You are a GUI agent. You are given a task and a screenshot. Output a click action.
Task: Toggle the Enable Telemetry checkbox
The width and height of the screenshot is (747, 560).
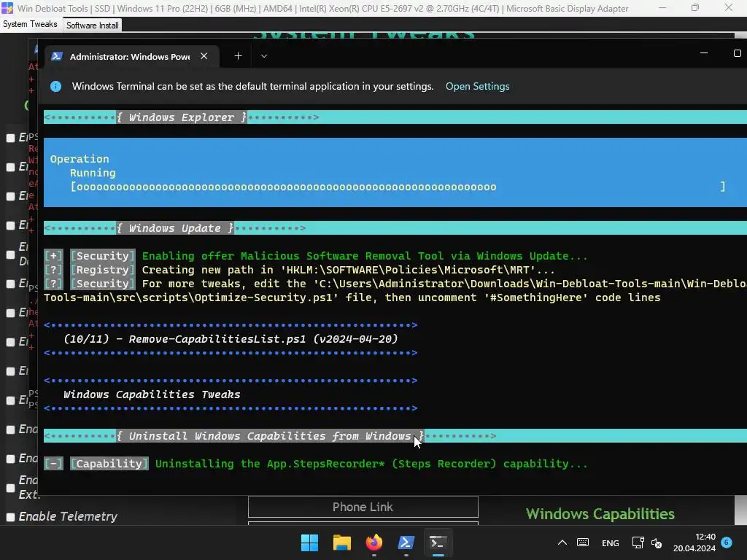click(10, 517)
